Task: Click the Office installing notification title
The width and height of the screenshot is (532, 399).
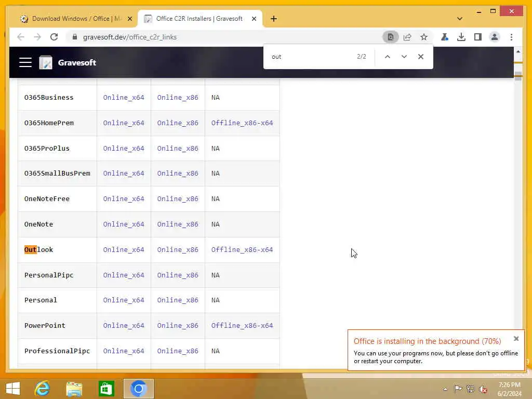Action: [427, 341]
